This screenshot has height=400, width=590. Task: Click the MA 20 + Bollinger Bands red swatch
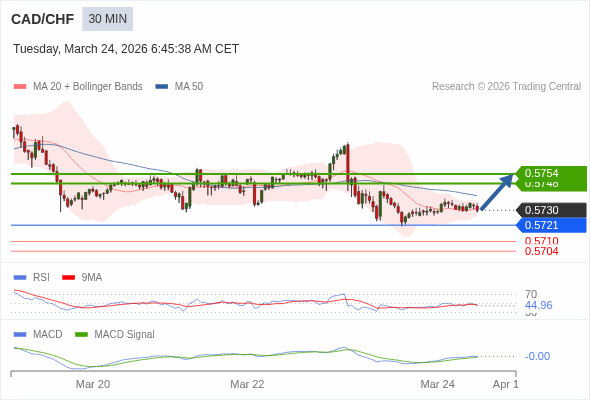tap(20, 87)
